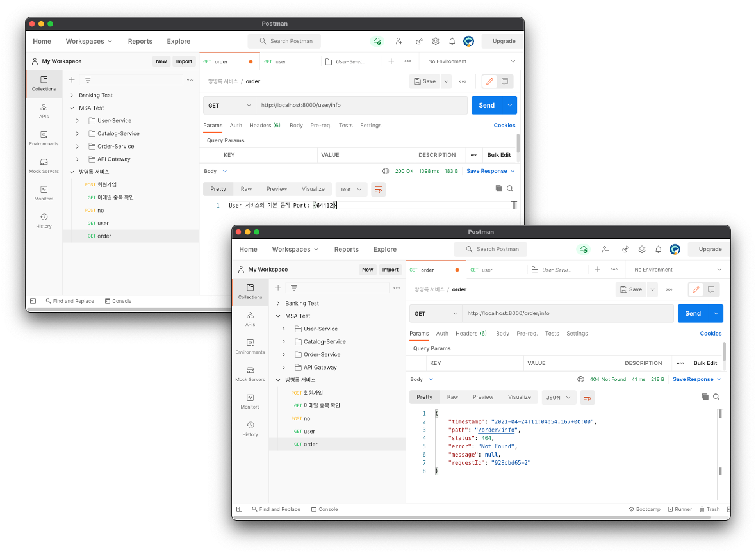Image resolution: width=756 pixels, height=554 pixels.
Task: Click sync cloud icon in front window
Action: (x=584, y=249)
